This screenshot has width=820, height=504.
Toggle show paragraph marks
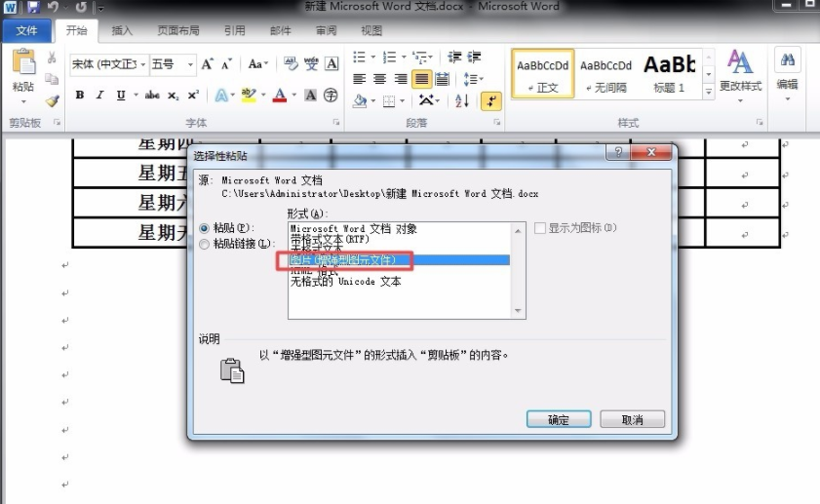(x=490, y=101)
